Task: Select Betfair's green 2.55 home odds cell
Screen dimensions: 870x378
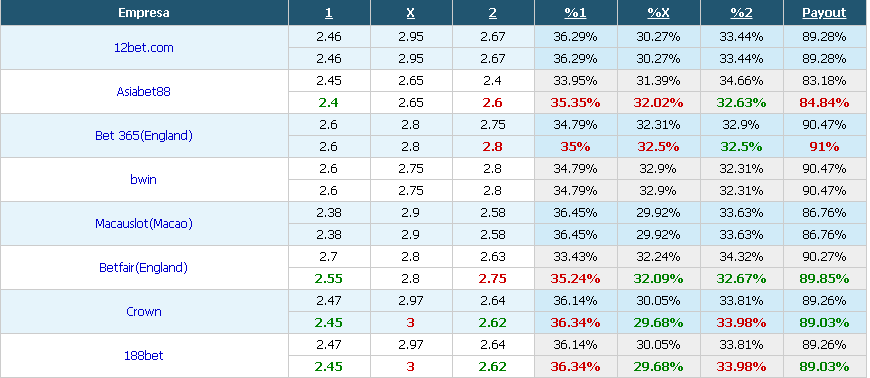Action: (329, 279)
